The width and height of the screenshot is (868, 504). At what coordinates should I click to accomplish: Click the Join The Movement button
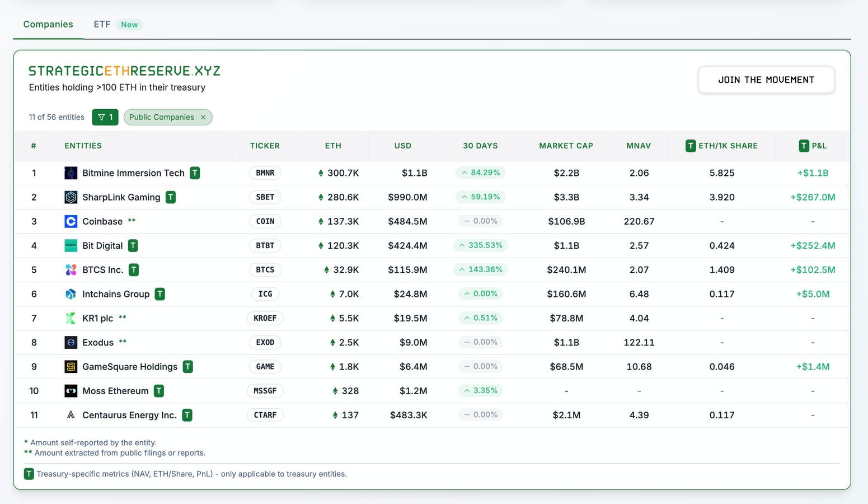pos(766,80)
